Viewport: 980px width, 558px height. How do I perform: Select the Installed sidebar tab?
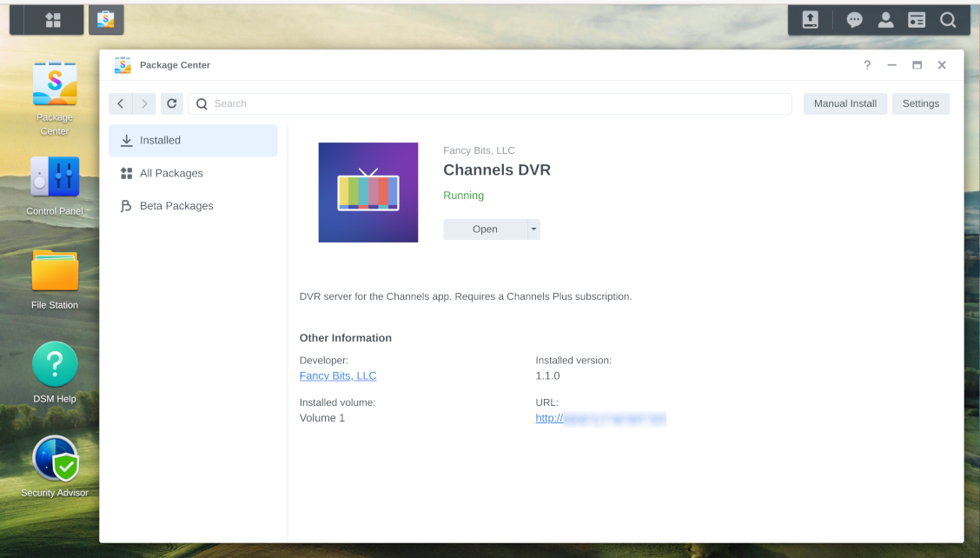(x=193, y=140)
